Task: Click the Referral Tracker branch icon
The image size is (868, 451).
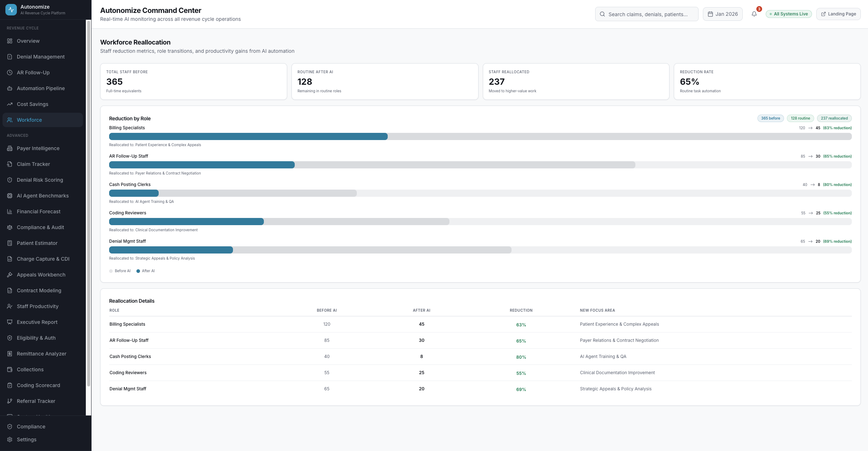Action: click(10, 401)
